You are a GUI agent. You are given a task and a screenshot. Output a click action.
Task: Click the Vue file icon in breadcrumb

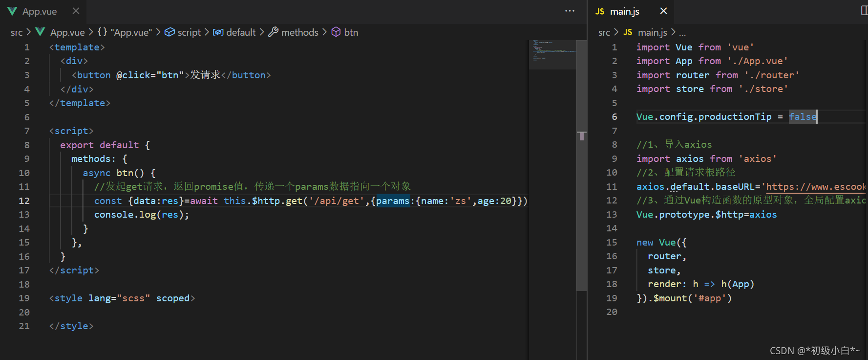41,32
